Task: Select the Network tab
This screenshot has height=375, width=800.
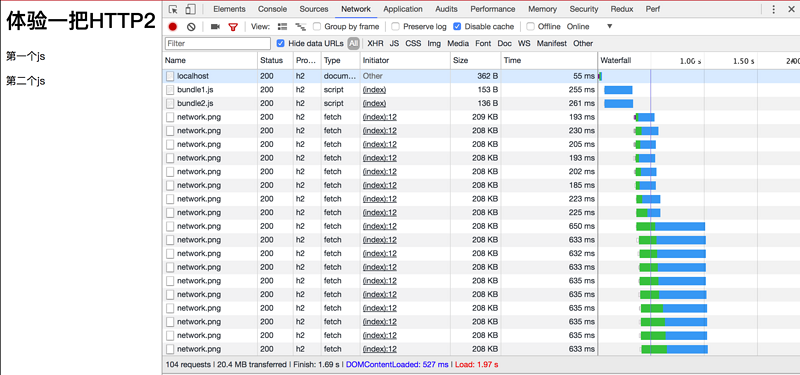Action: [x=356, y=9]
